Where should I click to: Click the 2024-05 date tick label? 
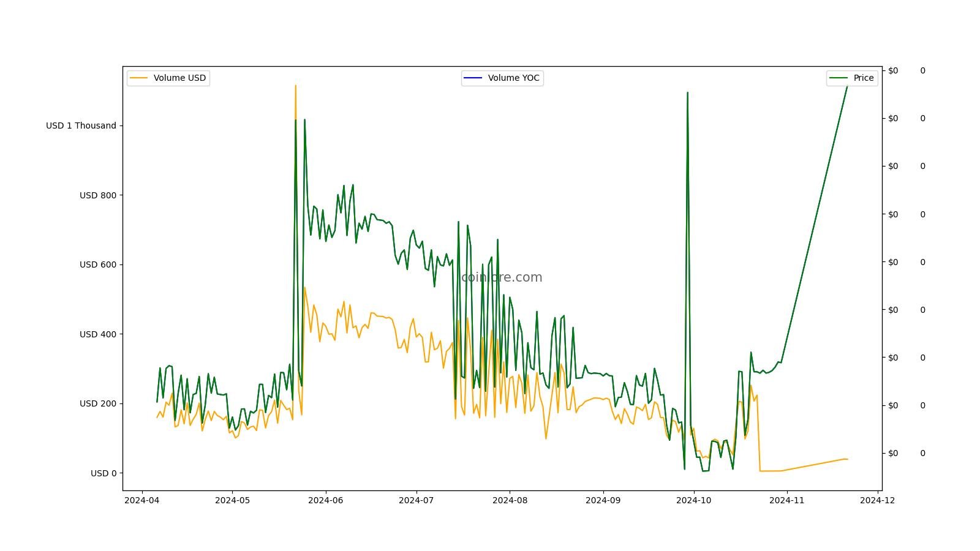[x=232, y=500]
